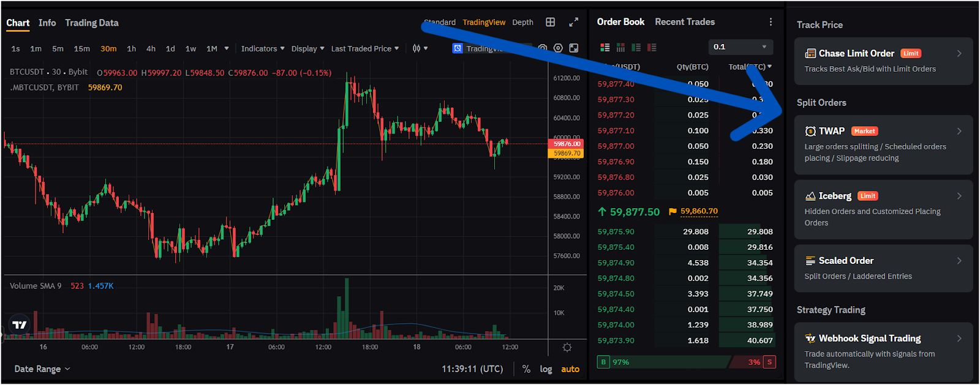
Task: Click the 11:39:11 (UTC) time zone button
Action: click(x=472, y=369)
